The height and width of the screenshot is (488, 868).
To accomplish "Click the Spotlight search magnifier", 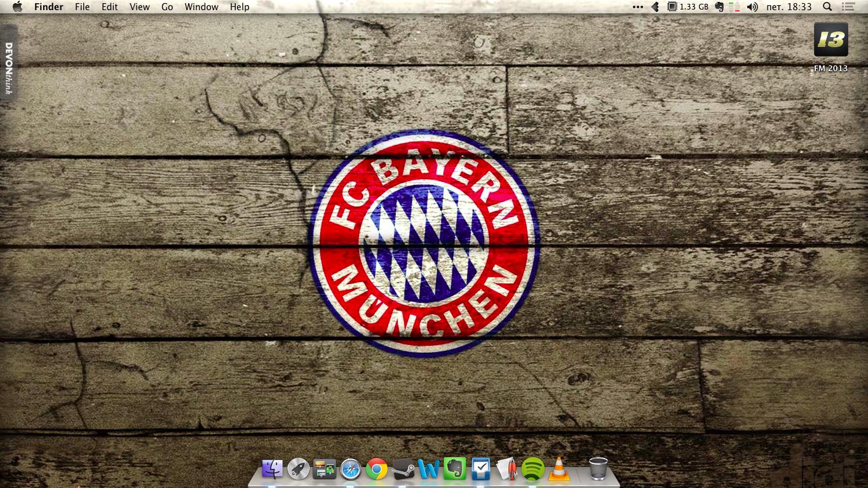I will (x=827, y=7).
